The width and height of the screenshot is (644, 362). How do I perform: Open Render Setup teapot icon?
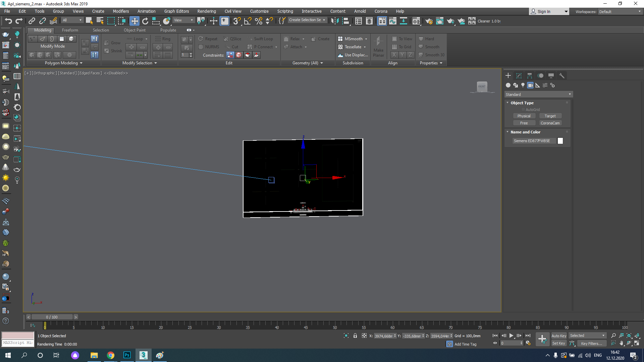point(429,21)
